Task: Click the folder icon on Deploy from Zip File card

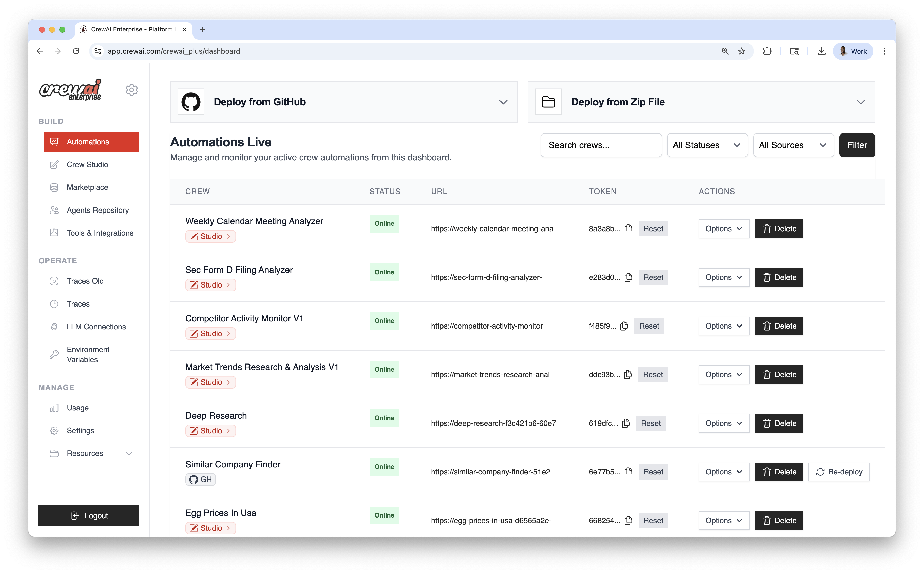Action: pyautogui.click(x=548, y=101)
